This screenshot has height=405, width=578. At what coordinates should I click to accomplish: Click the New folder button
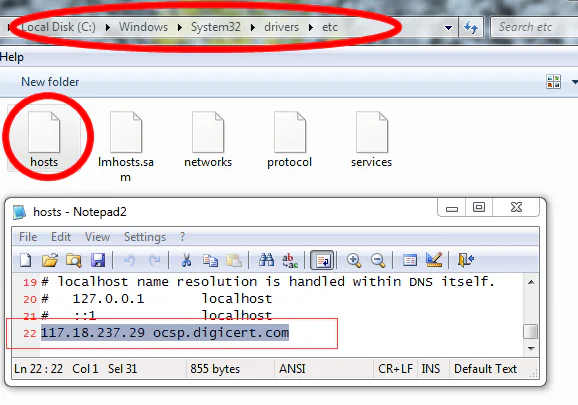[x=50, y=82]
